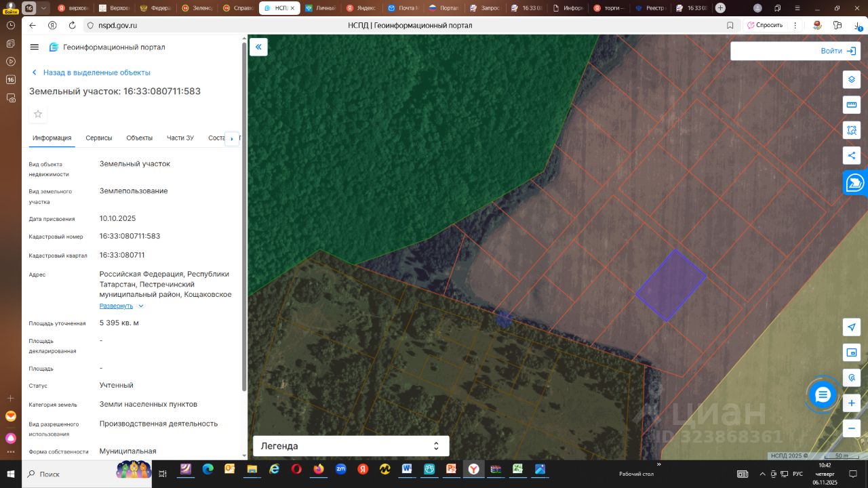Select the Муниципальная ownership value

pyautogui.click(x=128, y=451)
